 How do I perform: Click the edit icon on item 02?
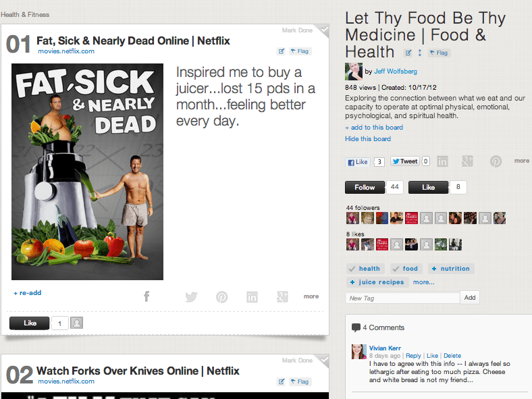pyautogui.click(x=282, y=381)
